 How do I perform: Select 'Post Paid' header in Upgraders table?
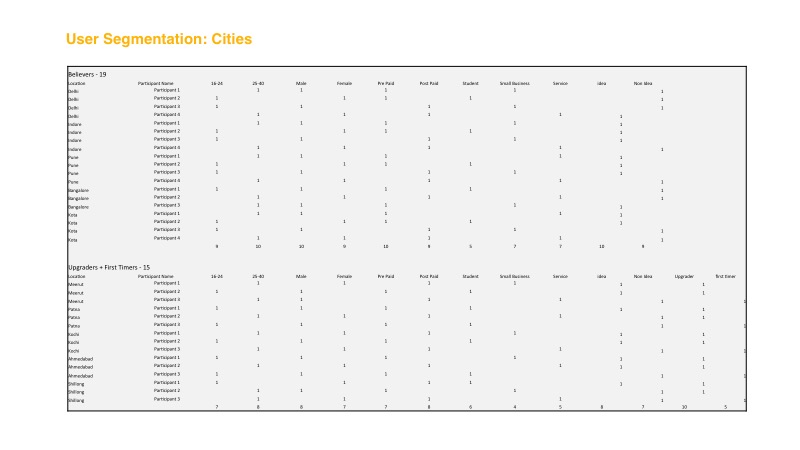tap(428, 275)
